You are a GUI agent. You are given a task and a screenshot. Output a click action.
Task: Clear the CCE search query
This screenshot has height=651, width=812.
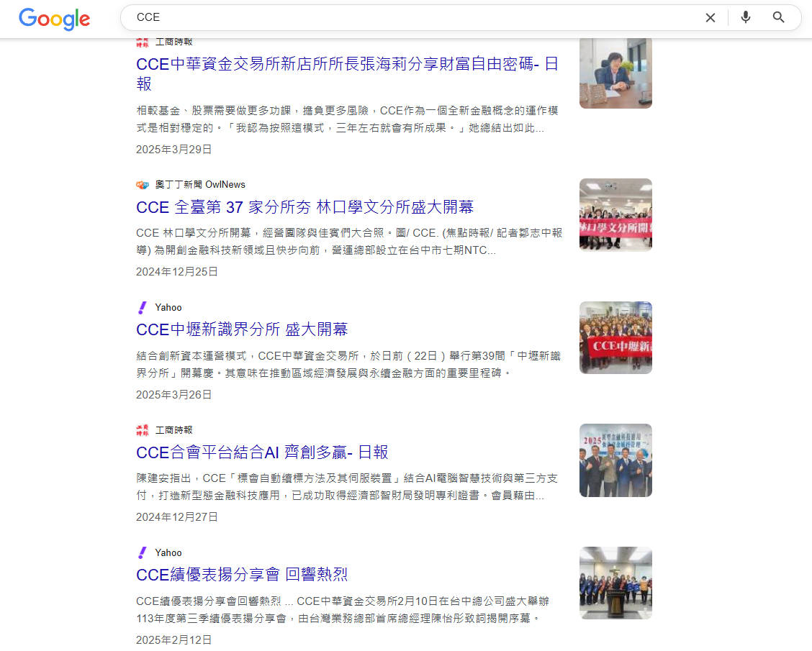coord(710,17)
